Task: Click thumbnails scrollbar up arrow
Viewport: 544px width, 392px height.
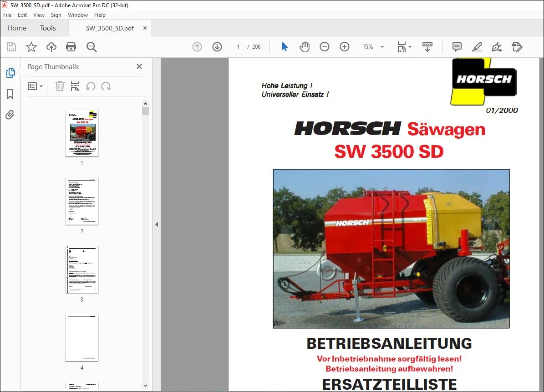Action: click(x=145, y=104)
